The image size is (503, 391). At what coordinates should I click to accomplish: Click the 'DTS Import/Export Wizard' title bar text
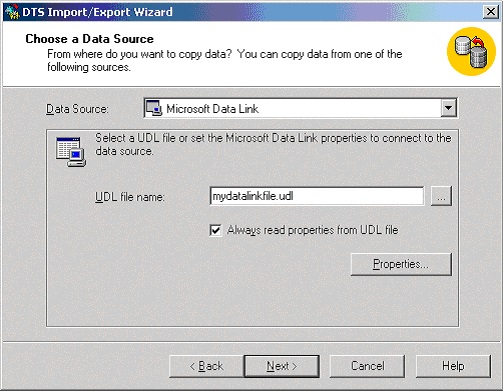(97, 12)
